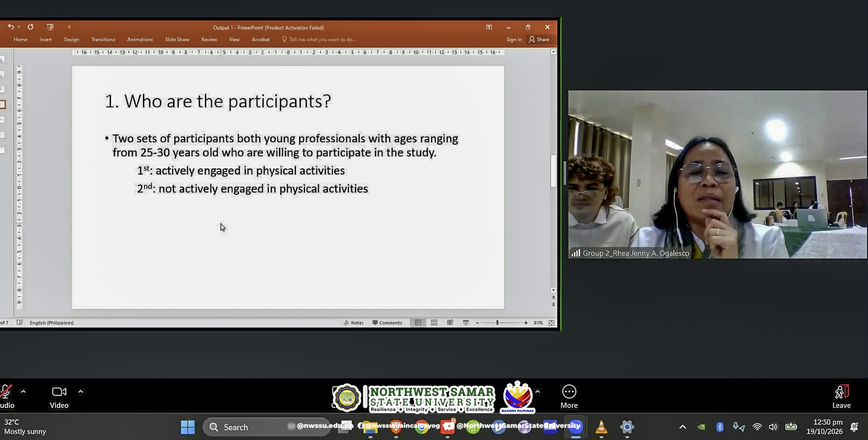
Task: Fit slide to current window icon
Action: click(x=552, y=323)
